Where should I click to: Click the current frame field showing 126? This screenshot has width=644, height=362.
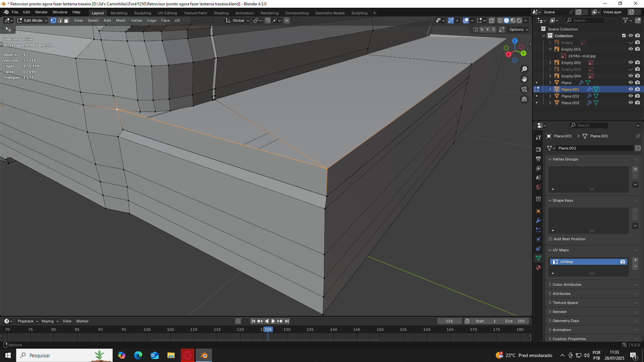tap(449, 321)
